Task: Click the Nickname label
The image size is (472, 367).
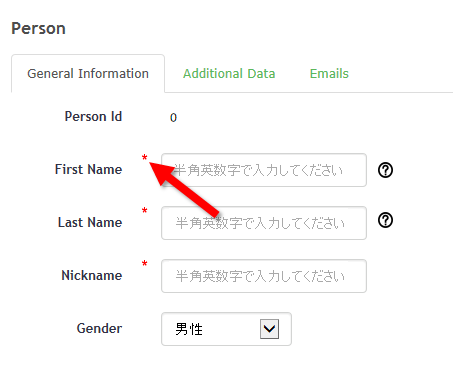Action: click(x=92, y=275)
